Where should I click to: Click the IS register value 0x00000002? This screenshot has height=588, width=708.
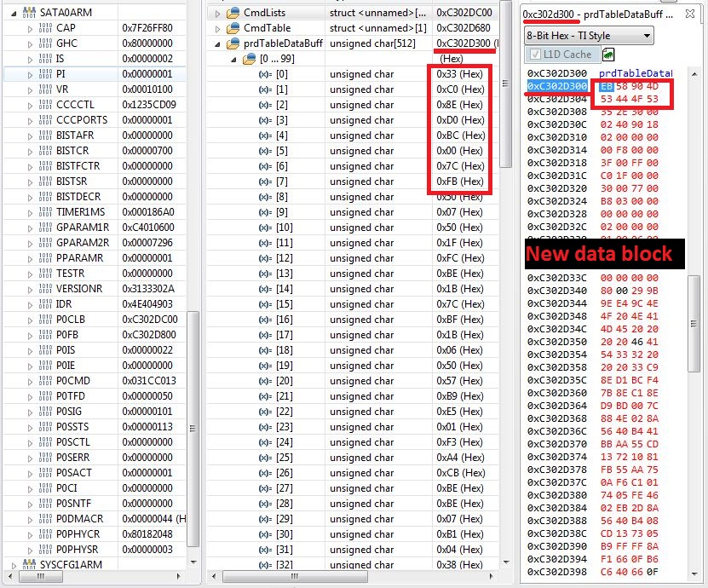(147, 59)
